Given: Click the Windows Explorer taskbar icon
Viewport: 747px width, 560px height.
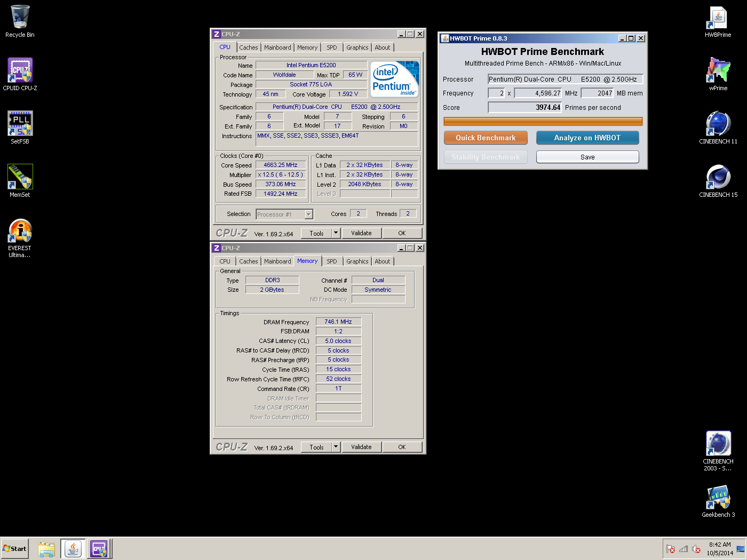Looking at the screenshot, I should click(47, 549).
